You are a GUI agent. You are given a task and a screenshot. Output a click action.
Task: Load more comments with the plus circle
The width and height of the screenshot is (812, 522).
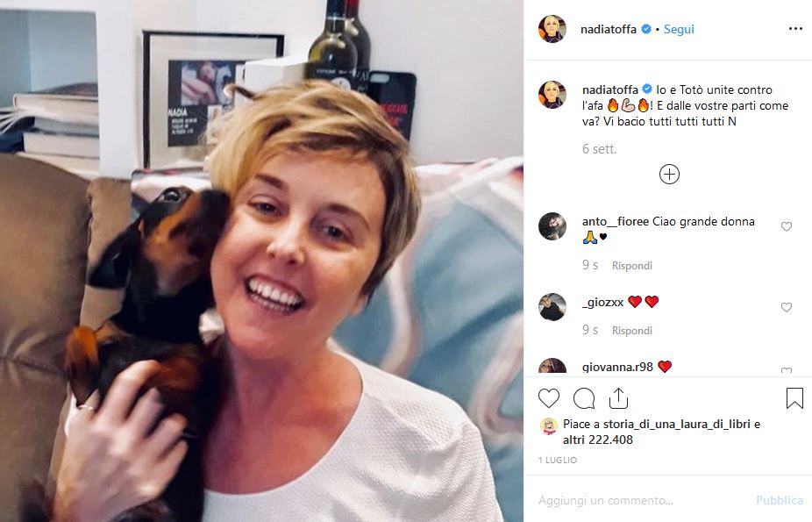click(669, 174)
